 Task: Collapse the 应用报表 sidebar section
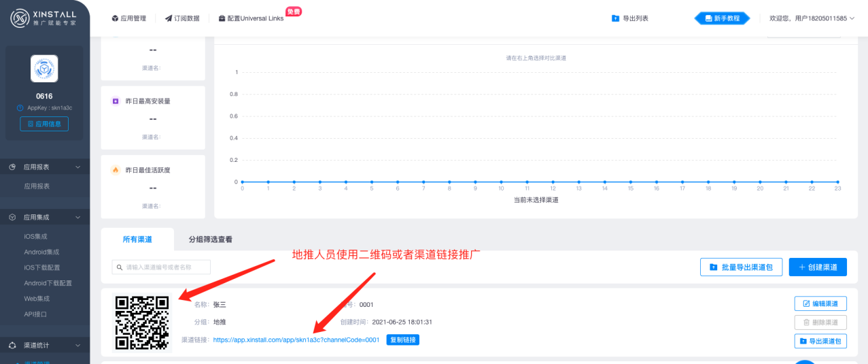point(44,167)
